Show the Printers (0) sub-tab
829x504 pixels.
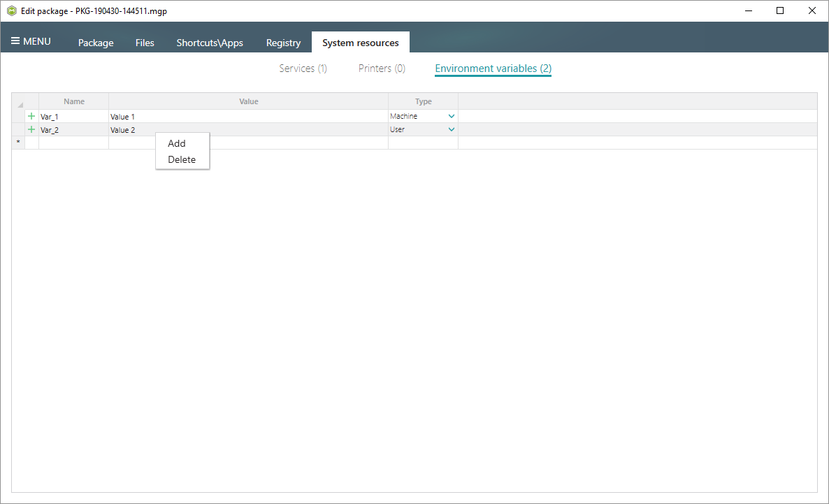[382, 69]
